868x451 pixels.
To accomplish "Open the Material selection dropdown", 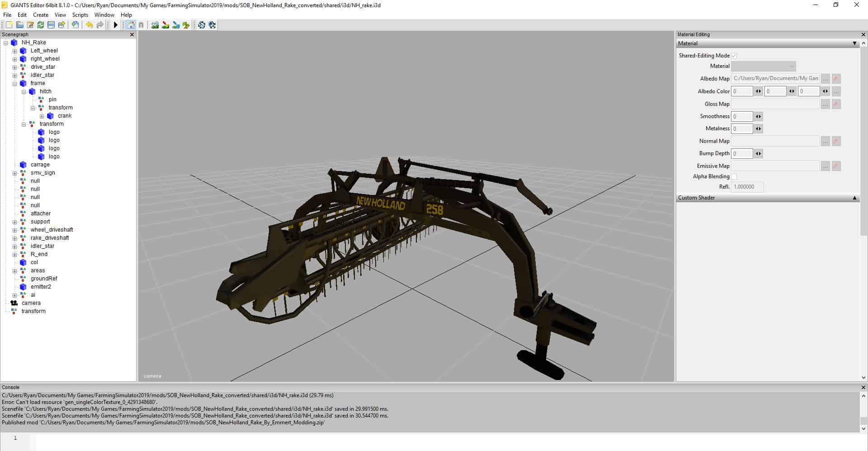I will point(790,66).
